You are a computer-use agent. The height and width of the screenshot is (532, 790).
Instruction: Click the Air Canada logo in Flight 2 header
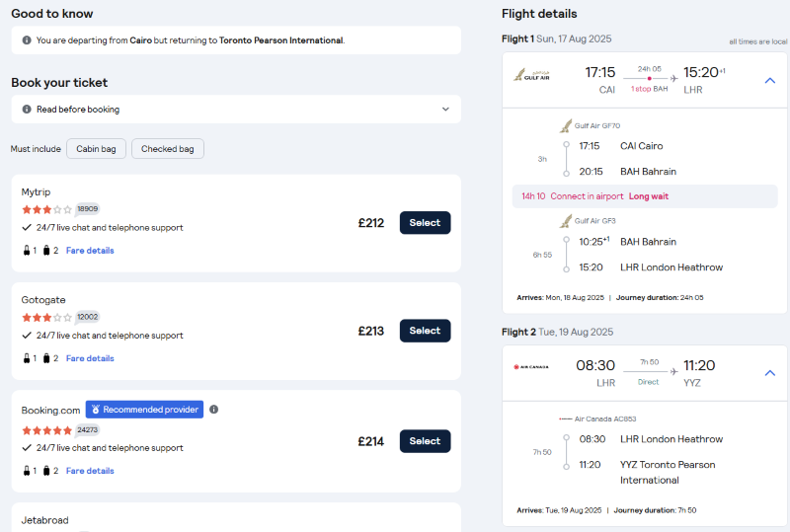click(531, 367)
